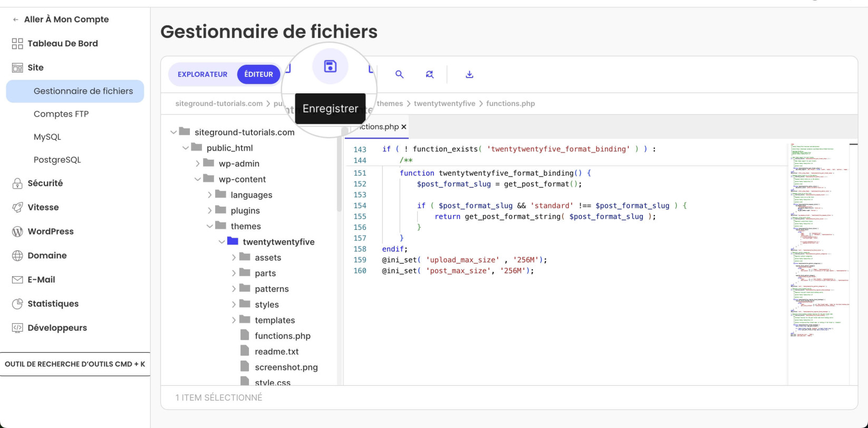The width and height of the screenshot is (868, 428).
Task: Open the CMD + K tool search button
Action: (75, 364)
